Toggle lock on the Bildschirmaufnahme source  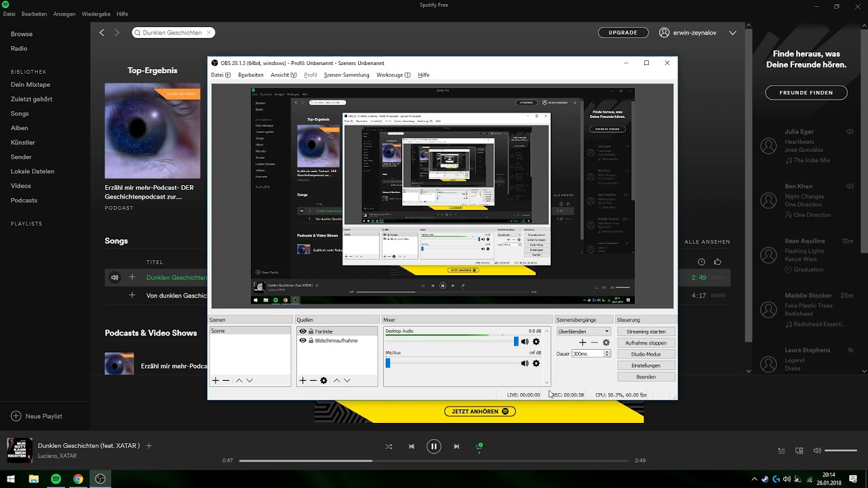pyautogui.click(x=311, y=340)
